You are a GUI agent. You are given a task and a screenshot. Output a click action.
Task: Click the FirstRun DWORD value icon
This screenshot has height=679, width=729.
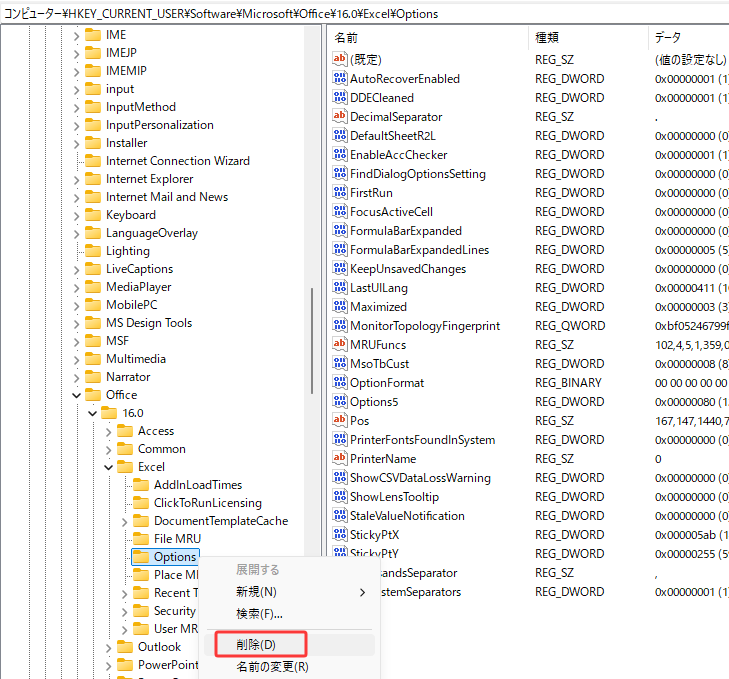click(340, 193)
